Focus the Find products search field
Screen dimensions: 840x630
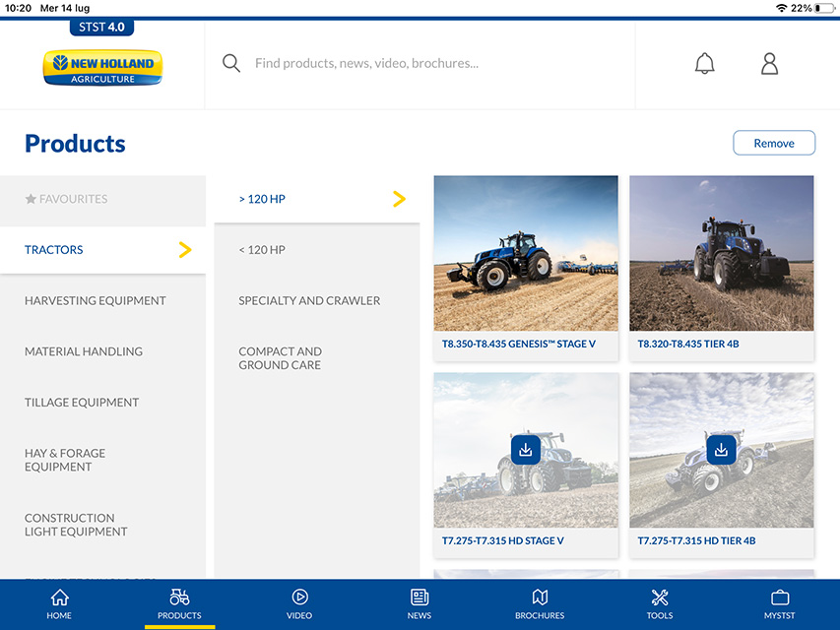[x=420, y=64]
